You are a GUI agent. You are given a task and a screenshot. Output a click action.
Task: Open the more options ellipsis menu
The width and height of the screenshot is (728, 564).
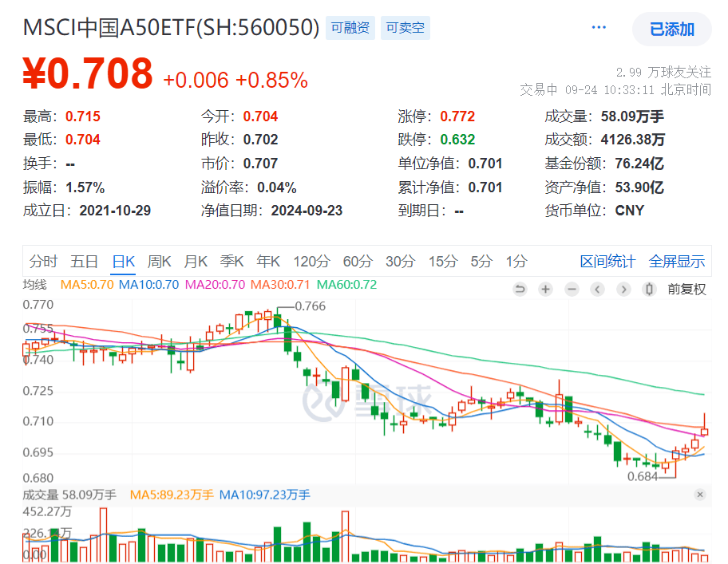(x=599, y=26)
